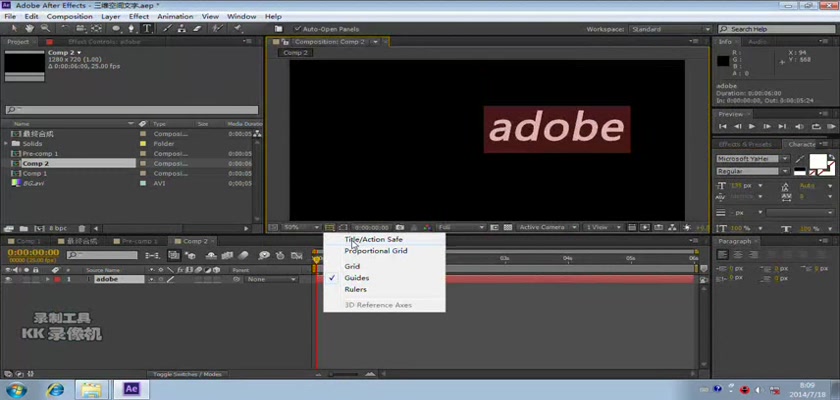
Task: Open the Workspace Standard dropdown
Action: [x=670, y=29]
